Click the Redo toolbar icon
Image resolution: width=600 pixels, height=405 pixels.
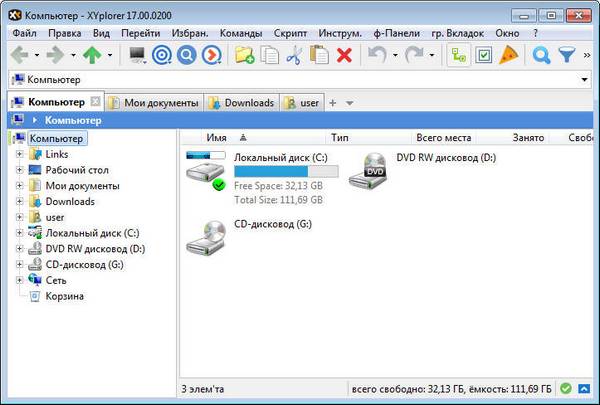pos(414,55)
